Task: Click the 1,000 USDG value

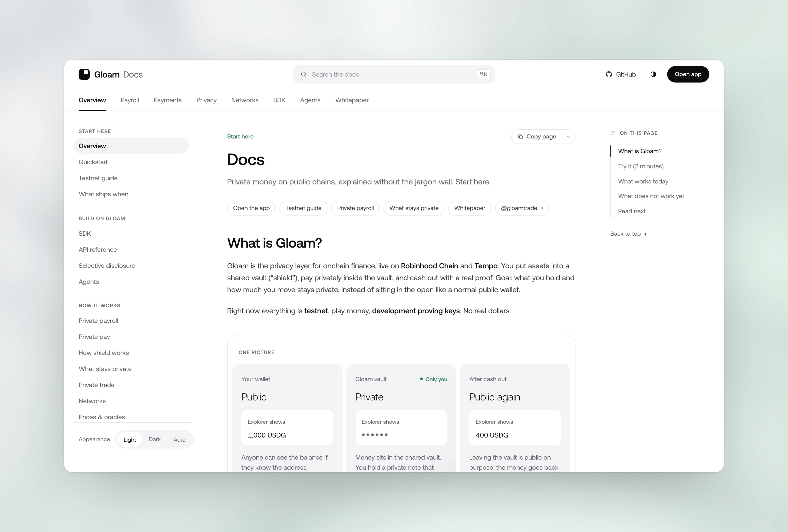Action: click(x=267, y=435)
